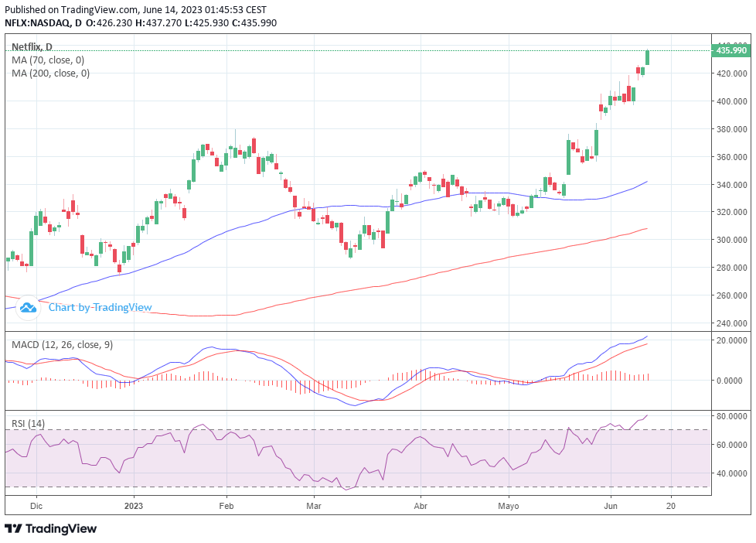Image resolution: width=756 pixels, height=543 pixels.
Task: Click the 435.990 current price label
Action: (x=731, y=50)
